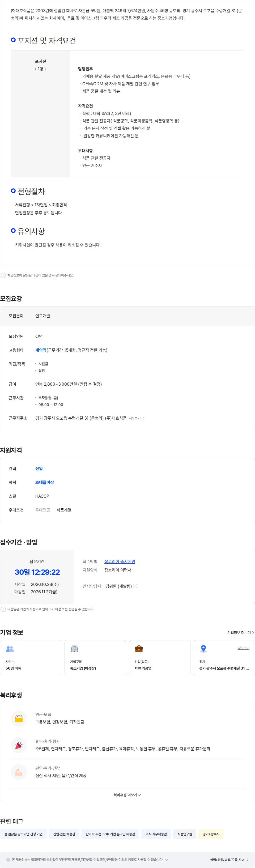The image size is (255, 868).
Task: Click the arrow icon after 근무지주소 지도보기
Action: click(x=144, y=418)
